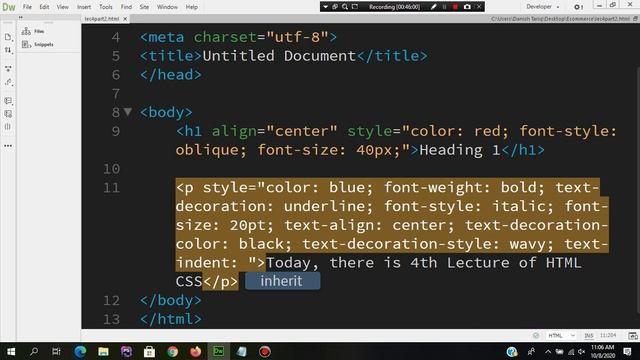The height and width of the screenshot is (360, 640).
Task: Click the recorder region rectangle icon
Action: coord(355,7)
